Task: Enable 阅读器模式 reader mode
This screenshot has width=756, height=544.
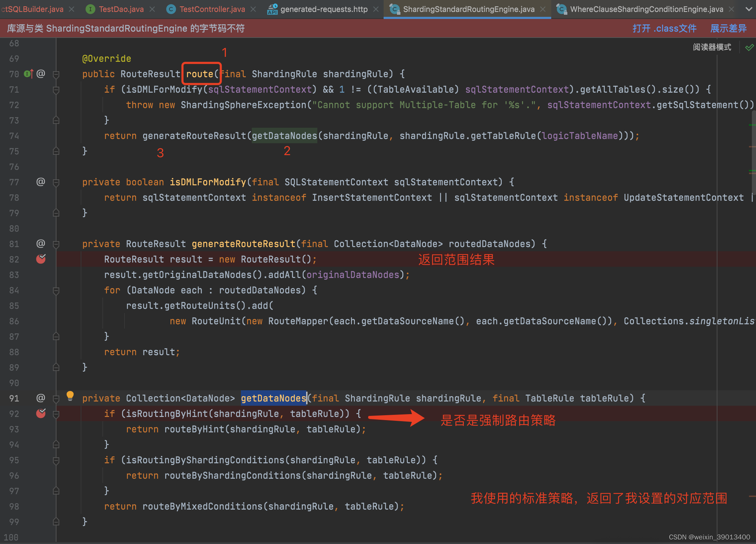Action: click(712, 47)
